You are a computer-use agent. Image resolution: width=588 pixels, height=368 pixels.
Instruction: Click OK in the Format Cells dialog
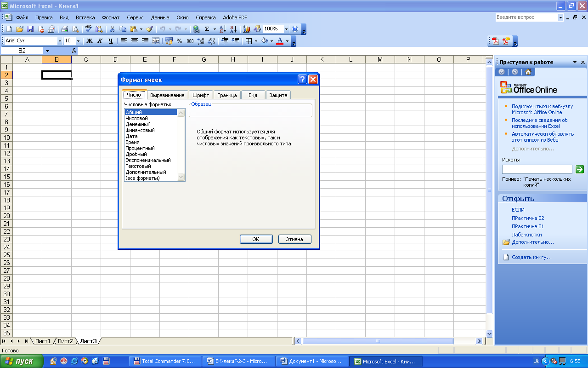(256, 239)
